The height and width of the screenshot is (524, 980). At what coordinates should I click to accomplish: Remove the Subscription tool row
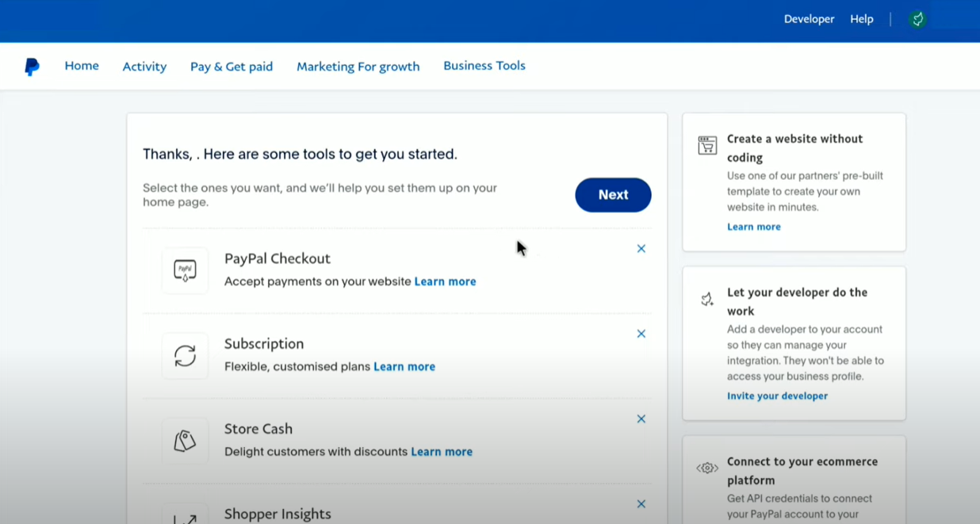tap(641, 334)
